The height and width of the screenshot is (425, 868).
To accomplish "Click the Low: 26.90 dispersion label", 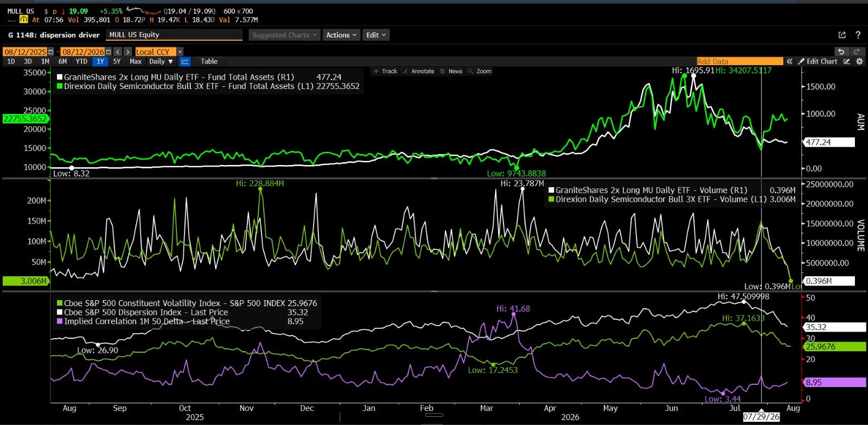I will pos(98,350).
